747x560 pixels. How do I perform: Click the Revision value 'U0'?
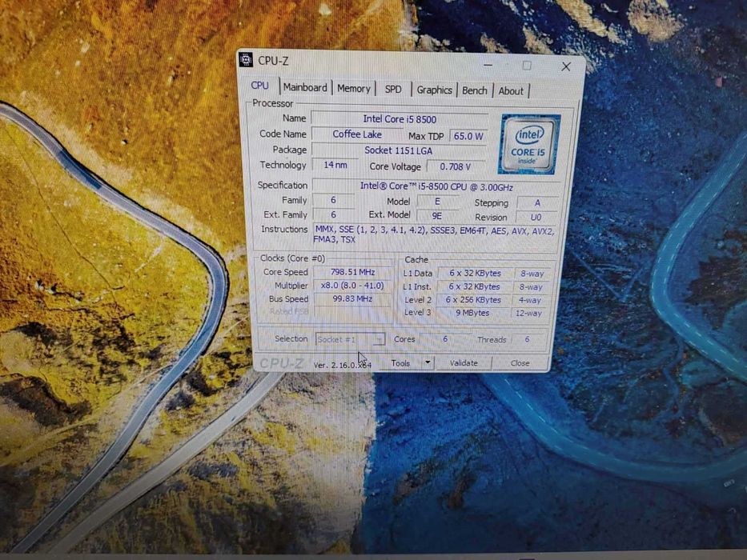(x=536, y=217)
